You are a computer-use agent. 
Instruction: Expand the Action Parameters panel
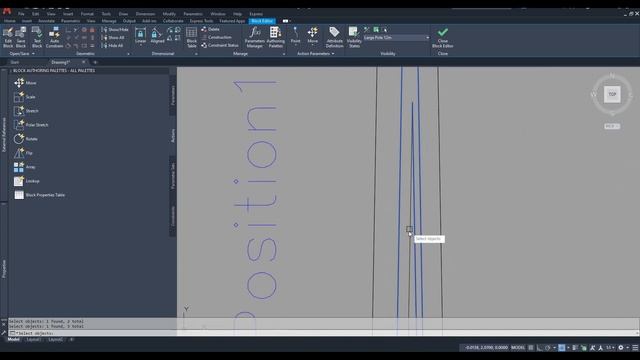coord(316,53)
